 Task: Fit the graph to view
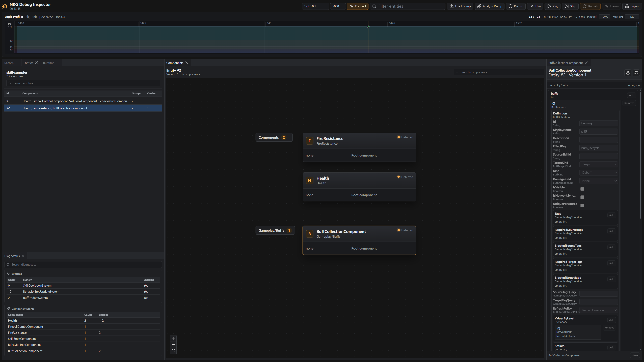click(173, 351)
